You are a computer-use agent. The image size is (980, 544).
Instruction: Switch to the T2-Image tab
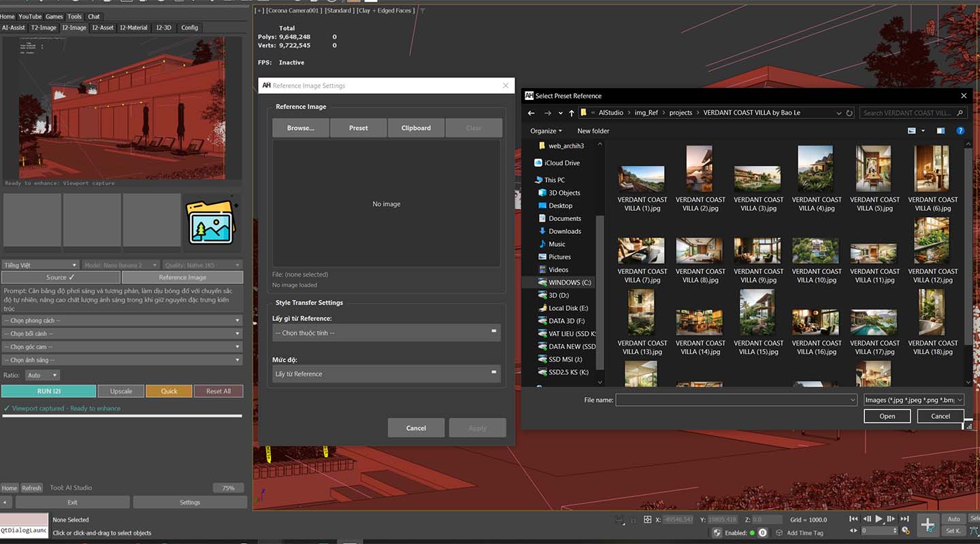44,28
